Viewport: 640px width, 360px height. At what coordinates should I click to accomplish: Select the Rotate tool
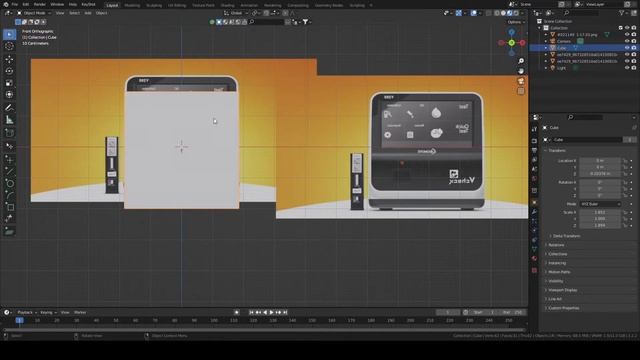pos(9,71)
